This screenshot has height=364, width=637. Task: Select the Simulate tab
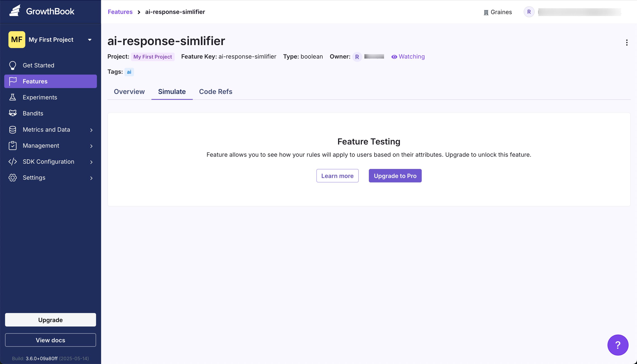172,91
